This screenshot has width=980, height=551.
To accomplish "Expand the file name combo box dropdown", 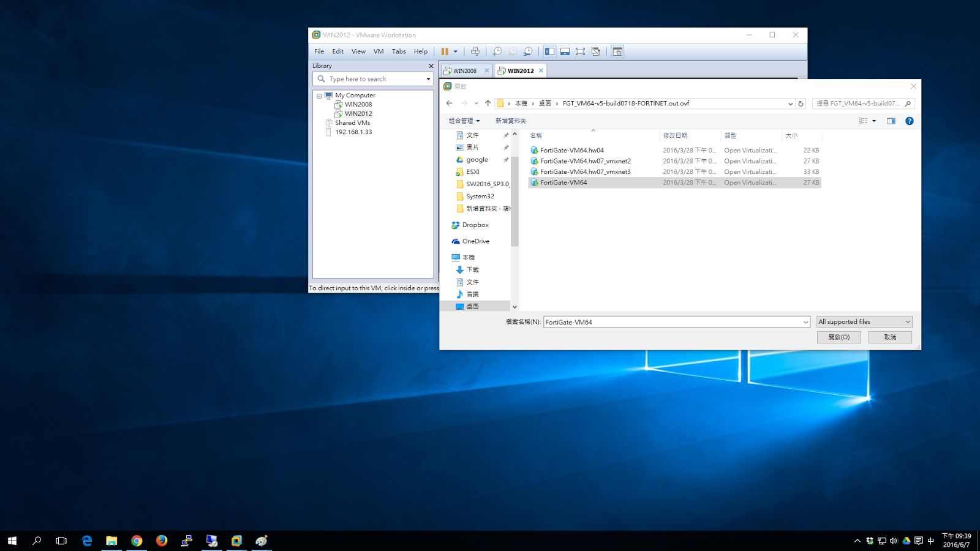I will click(x=805, y=322).
